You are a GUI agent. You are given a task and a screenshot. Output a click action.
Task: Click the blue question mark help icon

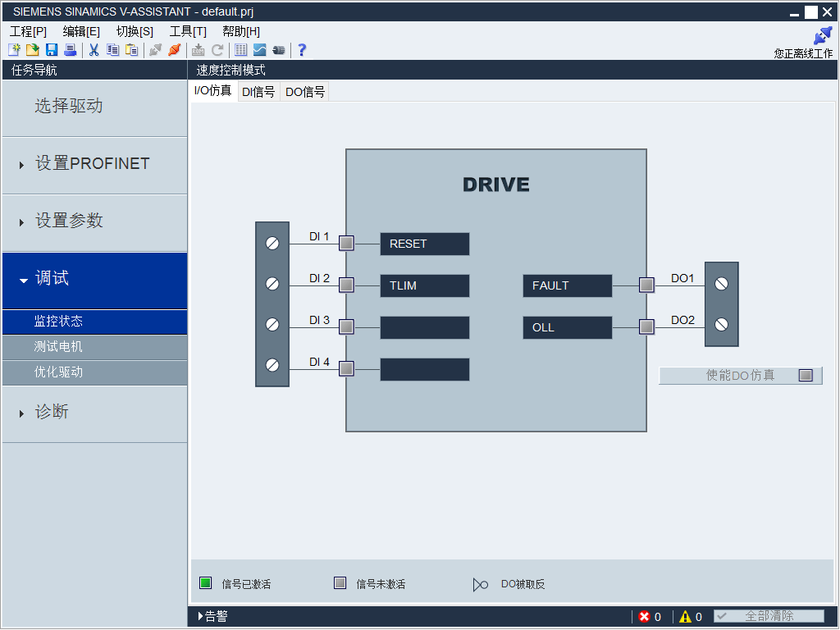(302, 50)
